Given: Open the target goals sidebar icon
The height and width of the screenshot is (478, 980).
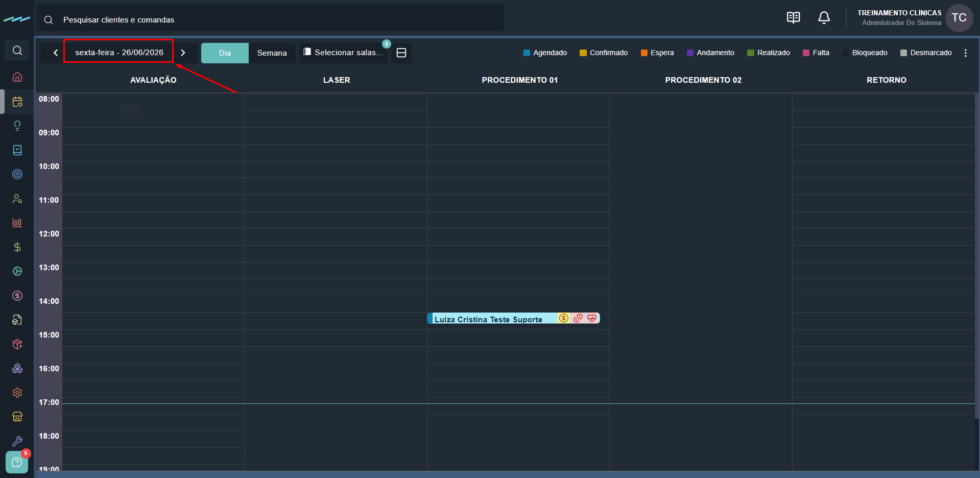Looking at the screenshot, I should tap(17, 174).
